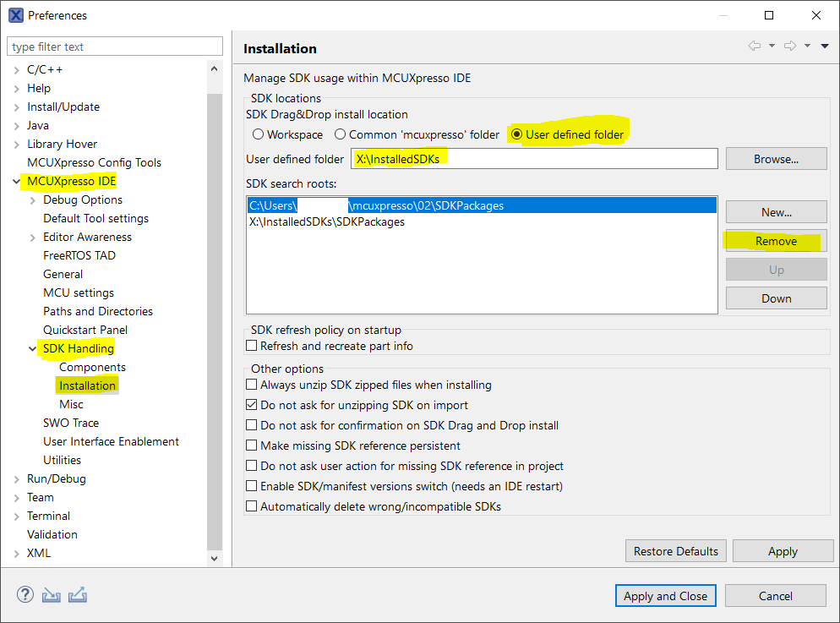The image size is (840, 623).
Task: Go forward using the Forward arrow icon
Action: [790, 46]
